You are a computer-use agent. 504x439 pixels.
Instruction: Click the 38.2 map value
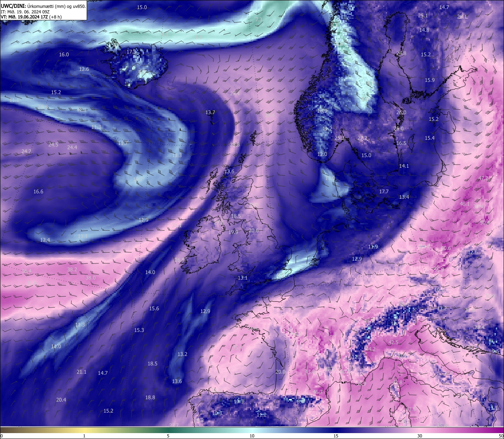72,270
